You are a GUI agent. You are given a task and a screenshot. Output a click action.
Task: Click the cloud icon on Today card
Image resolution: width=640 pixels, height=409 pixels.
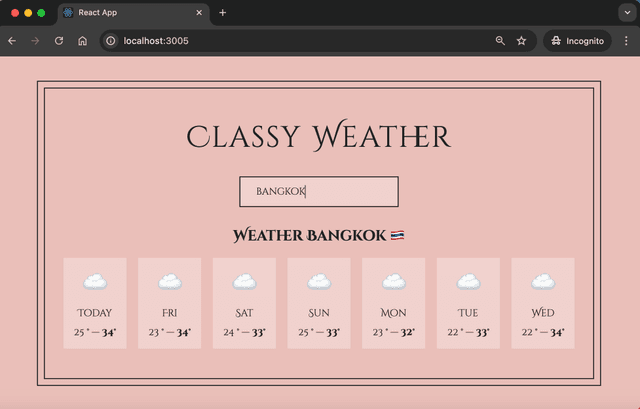point(95,282)
